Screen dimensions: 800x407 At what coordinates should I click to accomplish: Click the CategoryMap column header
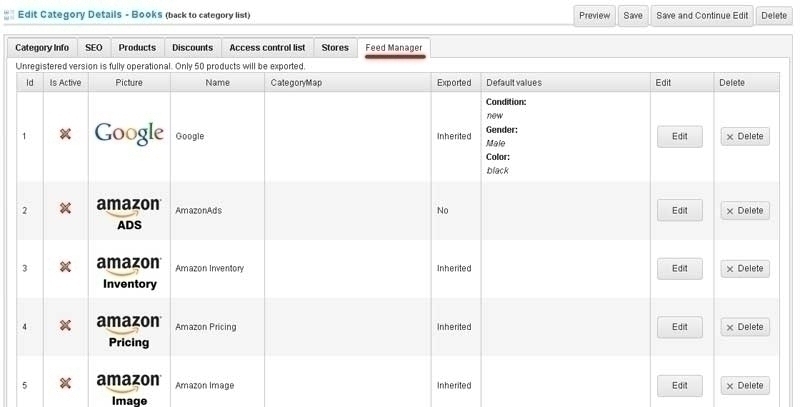coord(347,82)
